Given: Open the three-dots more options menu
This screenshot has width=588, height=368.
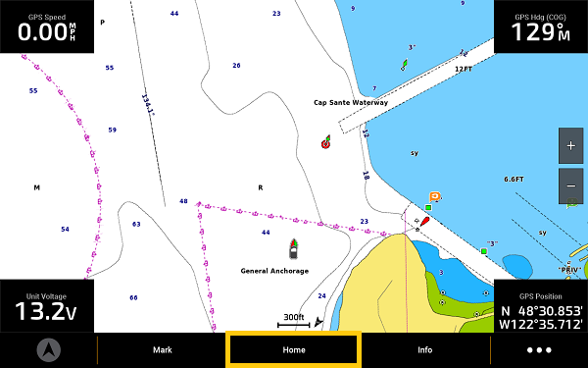Looking at the screenshot, I should click(x=539, y=350).
